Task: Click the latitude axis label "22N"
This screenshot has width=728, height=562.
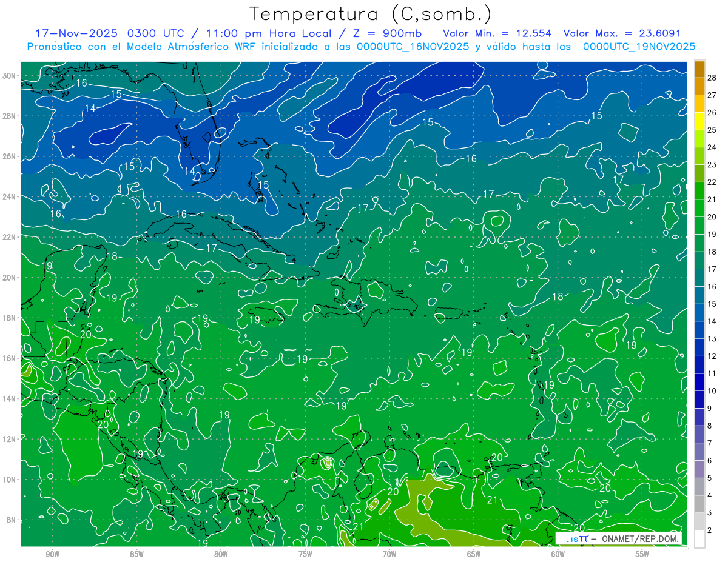Action: [9, 237]
